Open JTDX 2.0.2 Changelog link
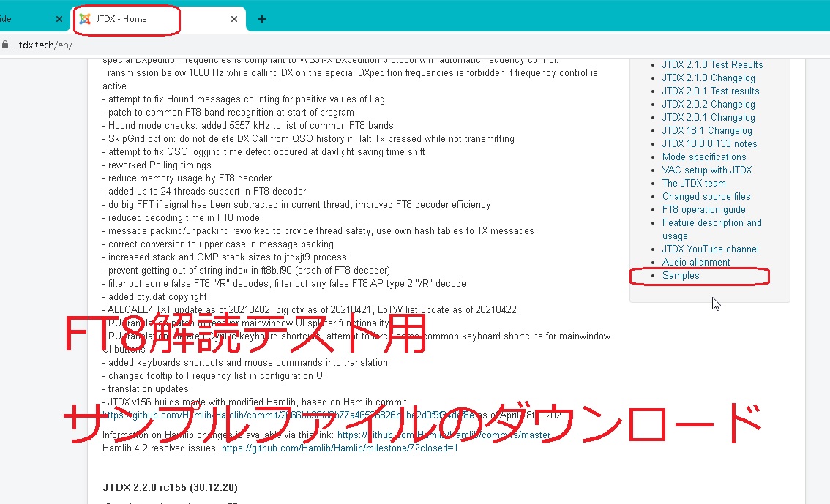 tap(709, 104)
